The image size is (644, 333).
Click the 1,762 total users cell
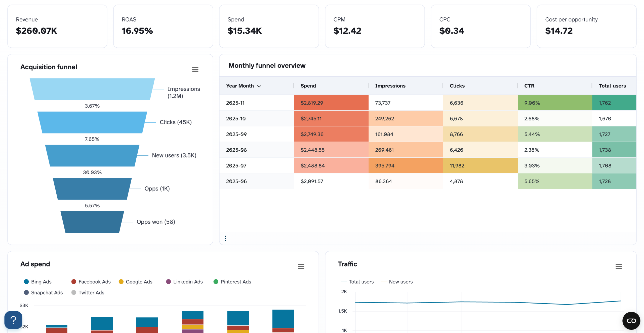(x=614, y=103)
